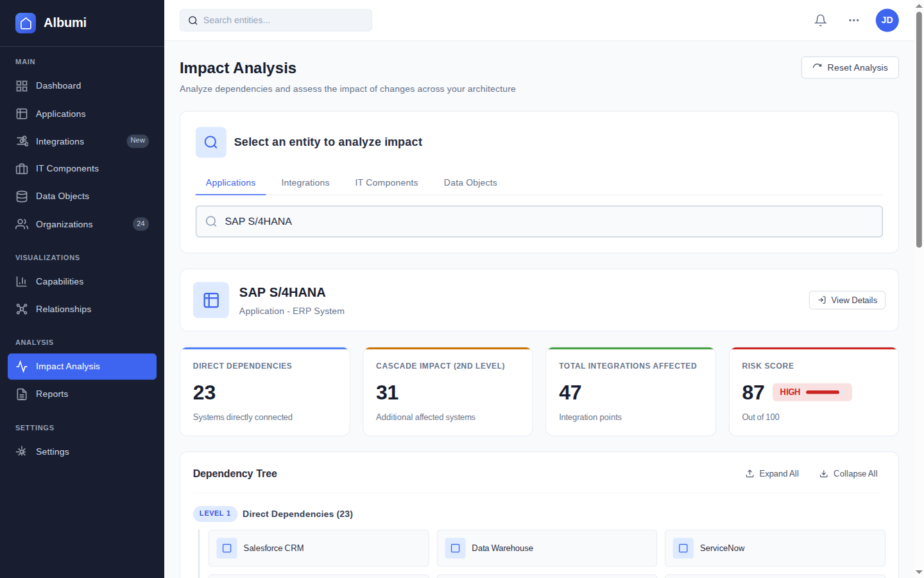The width and height of the screenshot is (924, 578).
Task: Switch to the Integrations tab
Action: pyautogui.click(x=305, y=182)
